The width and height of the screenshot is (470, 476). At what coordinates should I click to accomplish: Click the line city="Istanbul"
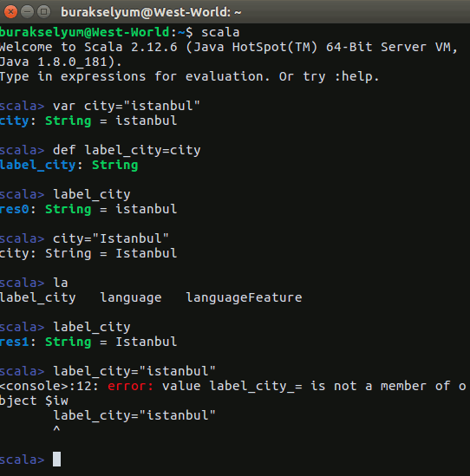click(84, 238)
